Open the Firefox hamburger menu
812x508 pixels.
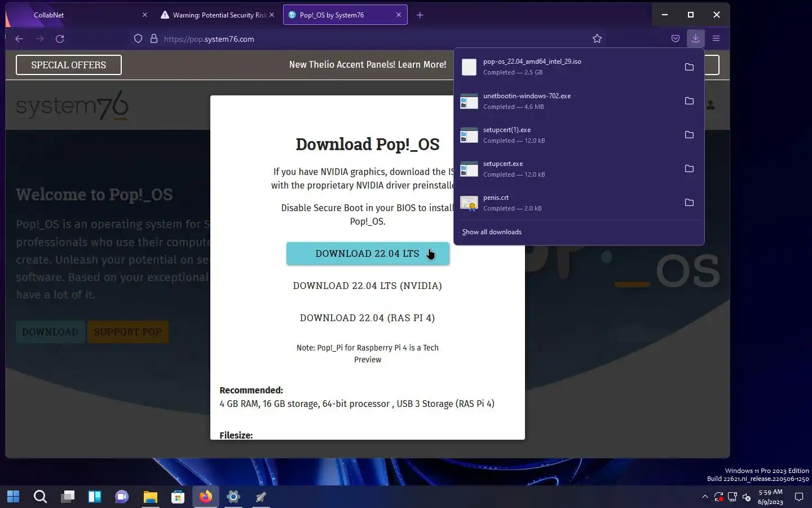point(716,38)
